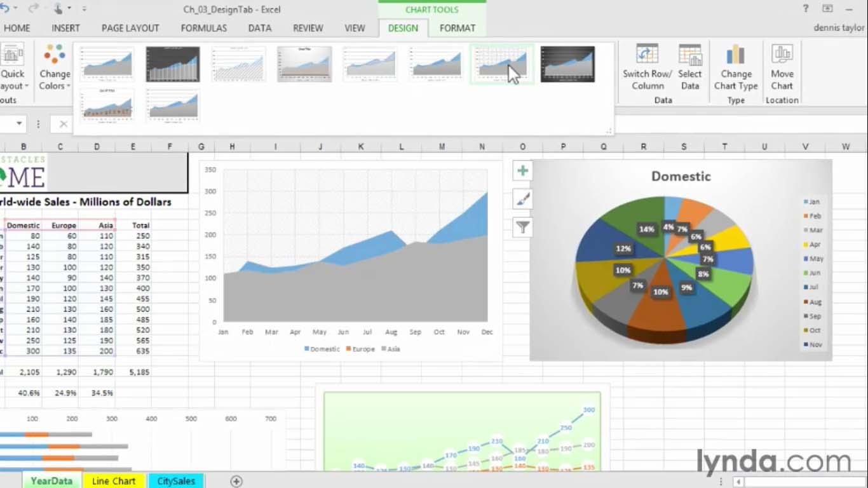Click the Aug entry in pie legend

tap(813, 302)
